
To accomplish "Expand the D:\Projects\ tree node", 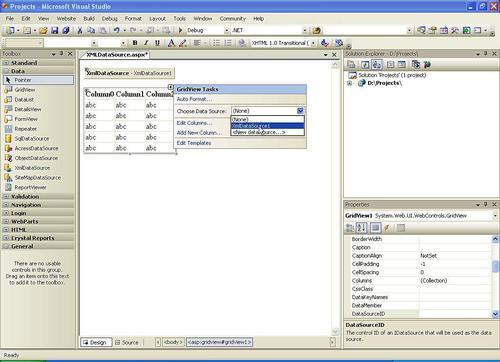I will pos(350,83).
